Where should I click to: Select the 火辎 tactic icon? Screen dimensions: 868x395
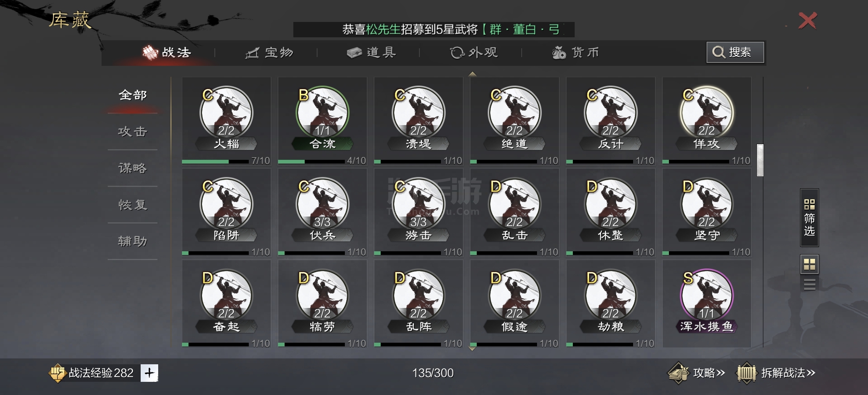[226, 113]
